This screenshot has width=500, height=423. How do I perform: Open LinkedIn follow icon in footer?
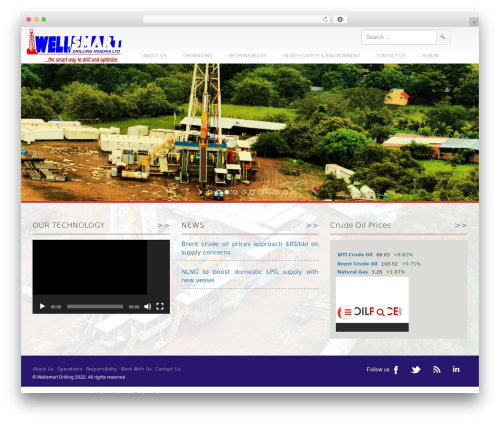(x=456, y=369)
